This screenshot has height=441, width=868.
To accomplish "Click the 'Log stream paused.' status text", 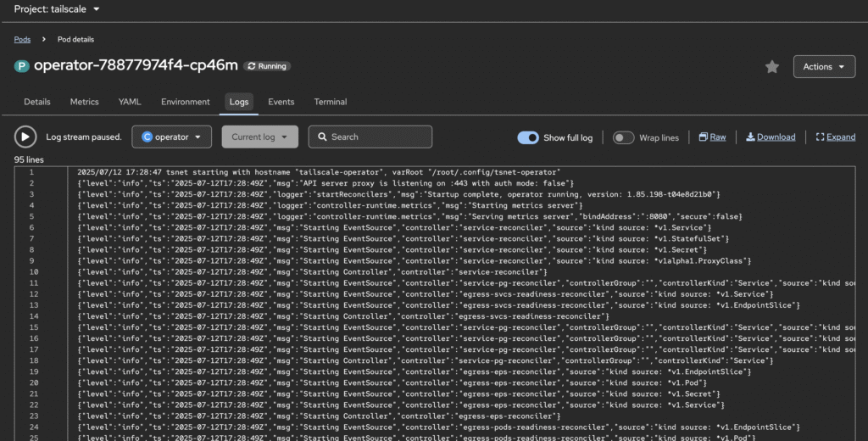I will (x=84, y=137).
